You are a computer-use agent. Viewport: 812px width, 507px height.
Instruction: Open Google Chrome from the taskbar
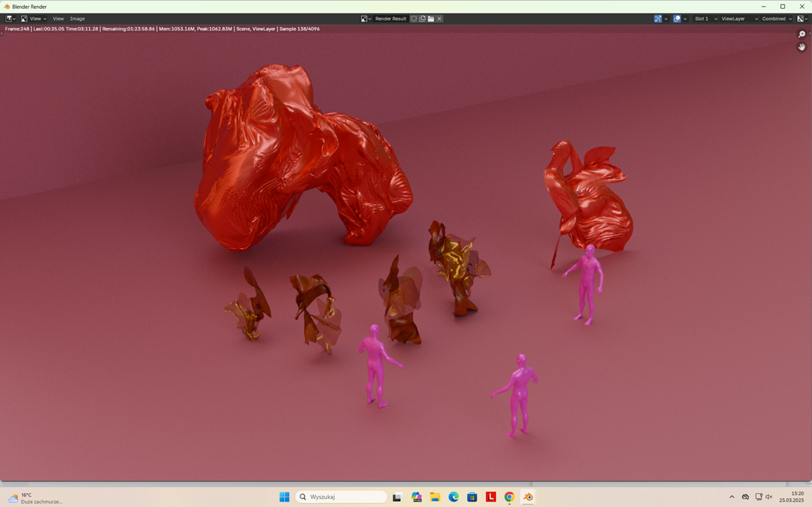click(509, 497)
